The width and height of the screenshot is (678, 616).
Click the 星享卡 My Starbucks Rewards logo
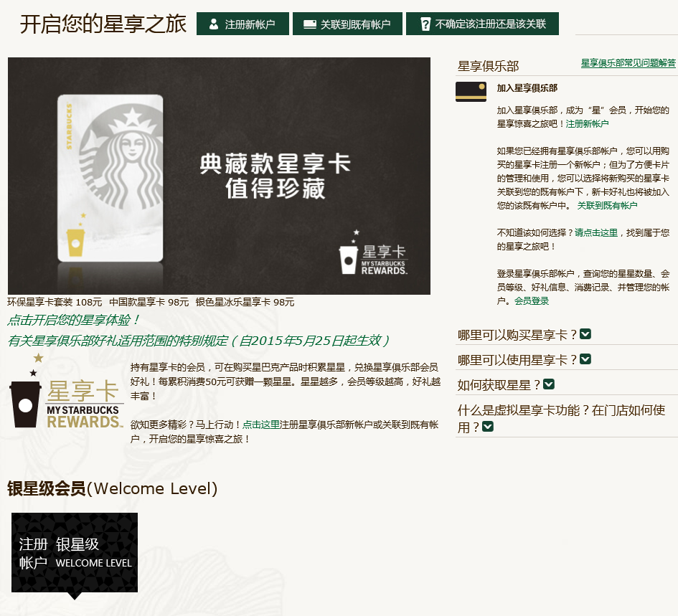[67, 392]
